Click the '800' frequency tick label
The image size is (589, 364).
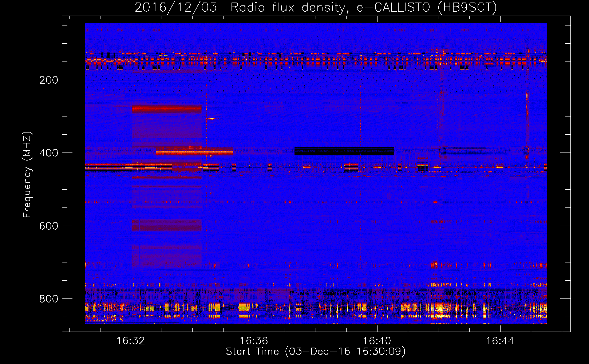[x=48, y=299]
